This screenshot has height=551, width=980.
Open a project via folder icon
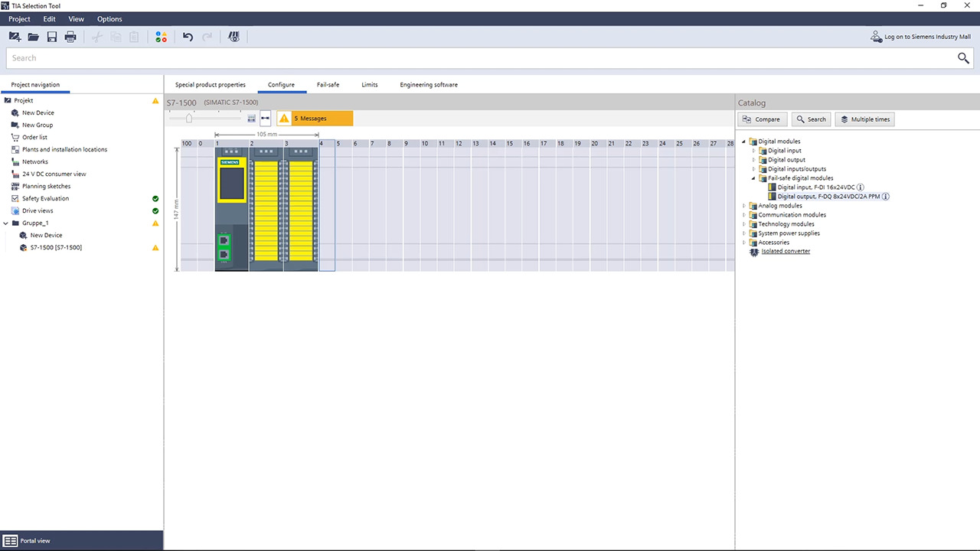[33, 37]
